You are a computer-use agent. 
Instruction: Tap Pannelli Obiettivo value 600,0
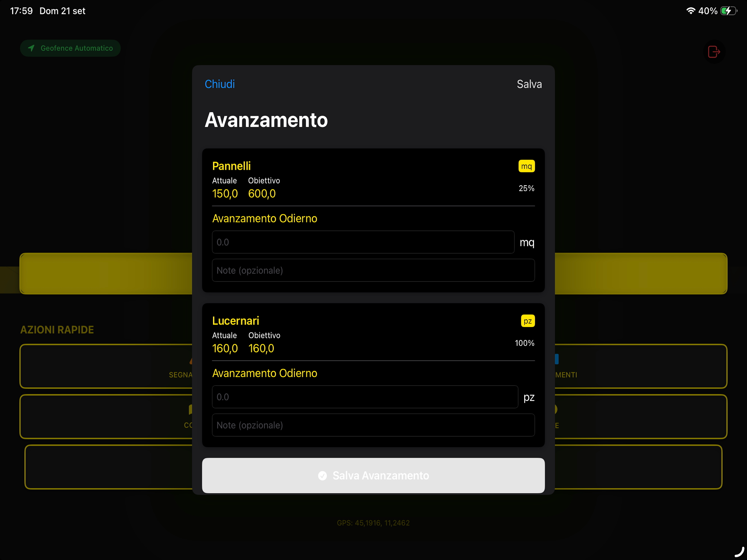262,194
